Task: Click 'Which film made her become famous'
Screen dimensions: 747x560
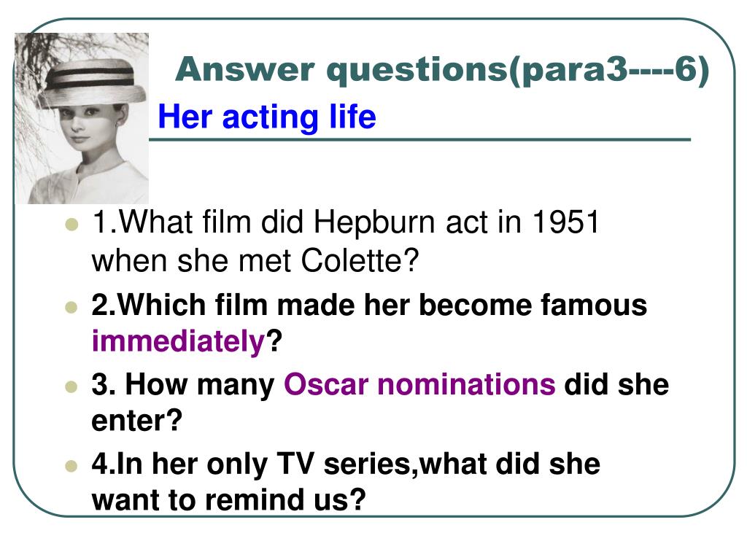Action: tap(382, 305)
